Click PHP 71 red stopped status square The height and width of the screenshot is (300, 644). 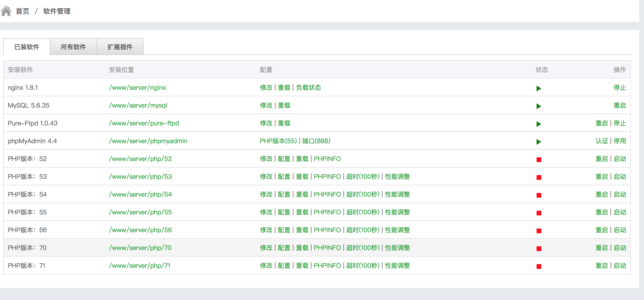(539, 266)
